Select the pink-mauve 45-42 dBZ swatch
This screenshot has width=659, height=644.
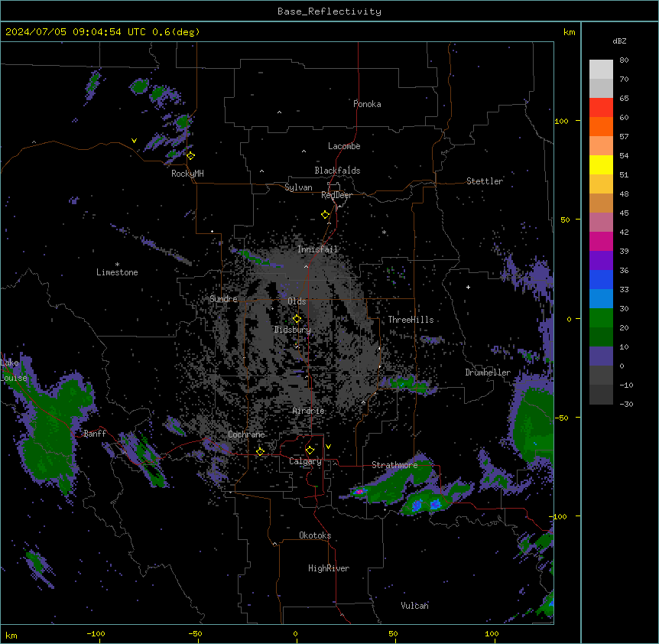pyautogui.click(x=601, y=222)
